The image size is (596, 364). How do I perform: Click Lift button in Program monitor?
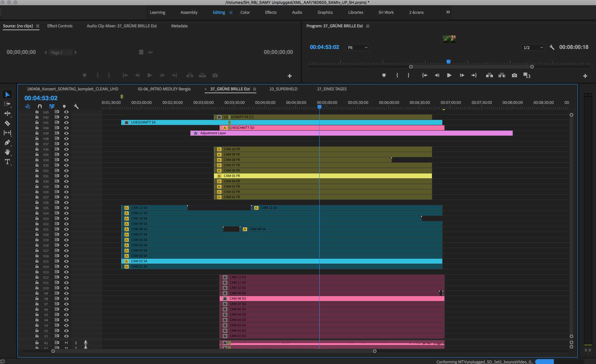(x=489, y=75)
